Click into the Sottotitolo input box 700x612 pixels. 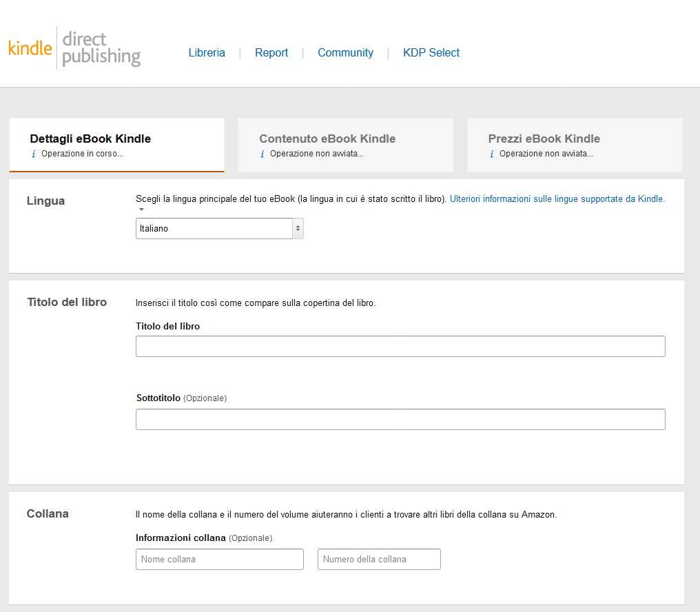[x=400, y=420]
